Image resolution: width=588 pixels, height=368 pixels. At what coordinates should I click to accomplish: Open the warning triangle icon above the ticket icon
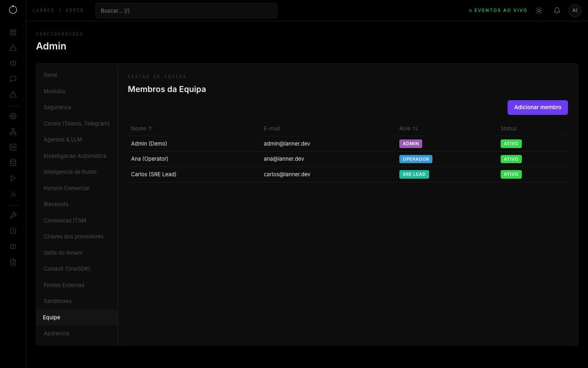point(13,48)
